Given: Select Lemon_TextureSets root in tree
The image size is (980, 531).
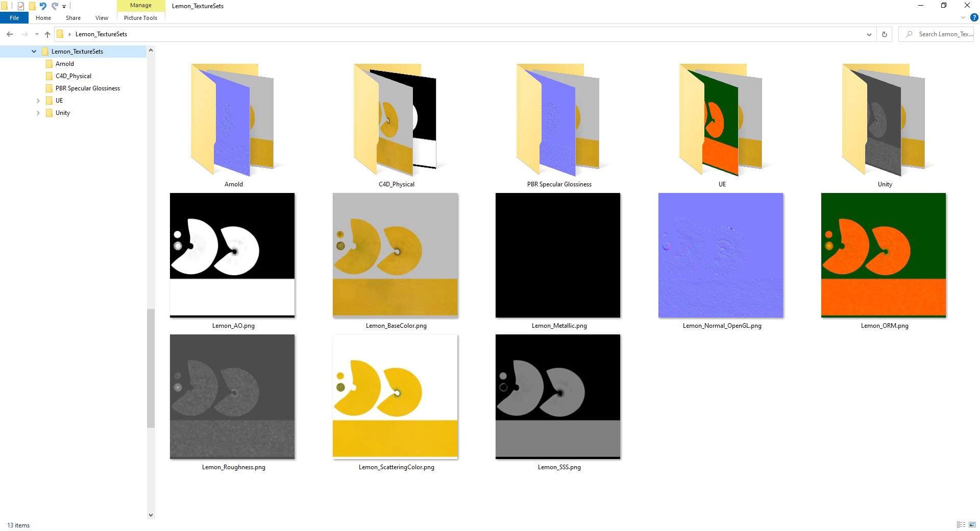Looking at the screenshot, I should pos(77,52).
